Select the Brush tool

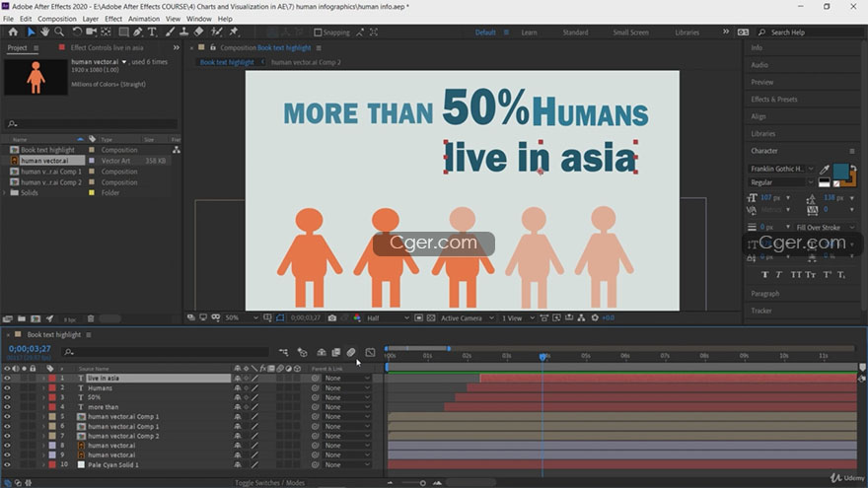click(x=170, y=33)
